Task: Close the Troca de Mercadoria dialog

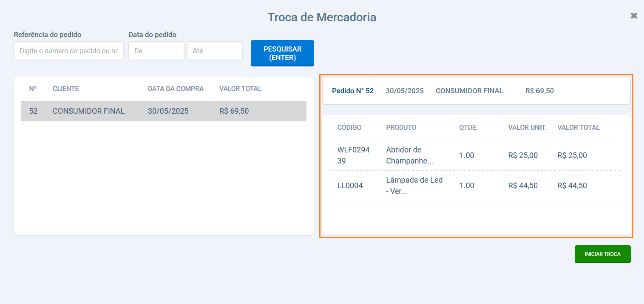Action: (x=634, y=16)
